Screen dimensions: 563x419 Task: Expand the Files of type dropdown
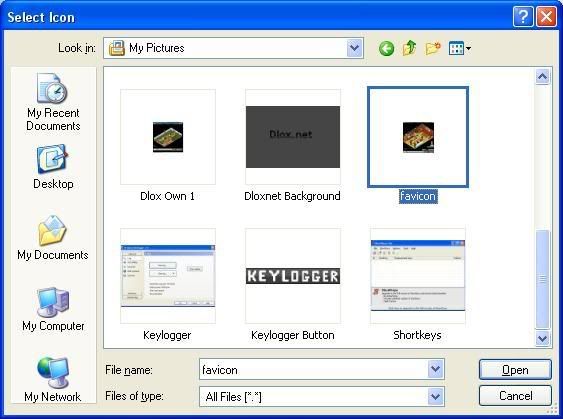coord(436,396)
